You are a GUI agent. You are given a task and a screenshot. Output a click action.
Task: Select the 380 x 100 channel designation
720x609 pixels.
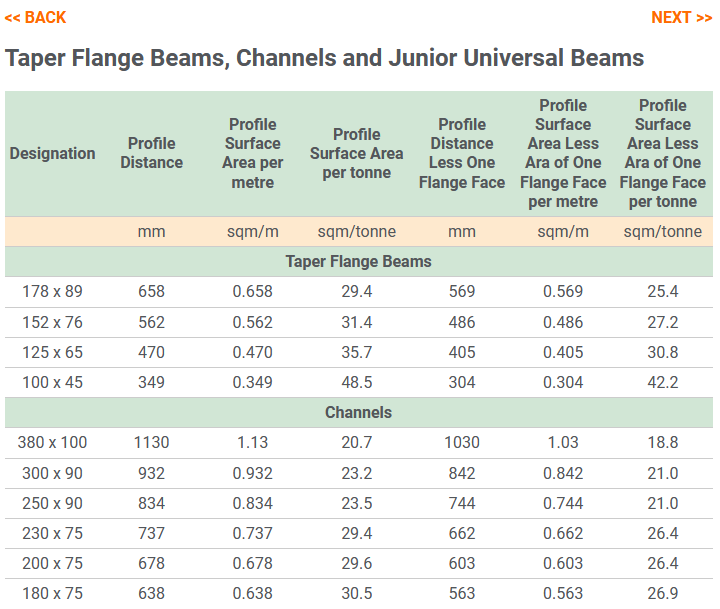53,442
